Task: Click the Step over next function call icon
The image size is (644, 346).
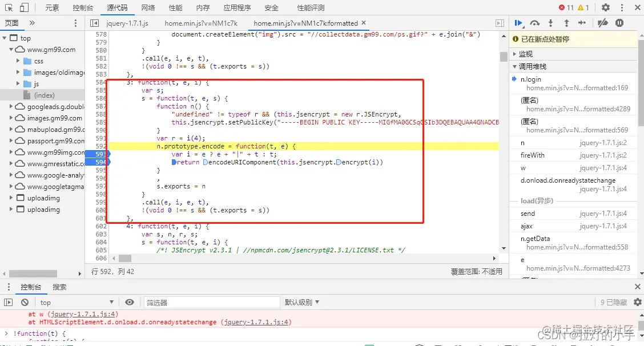Action: click(534, 23)
